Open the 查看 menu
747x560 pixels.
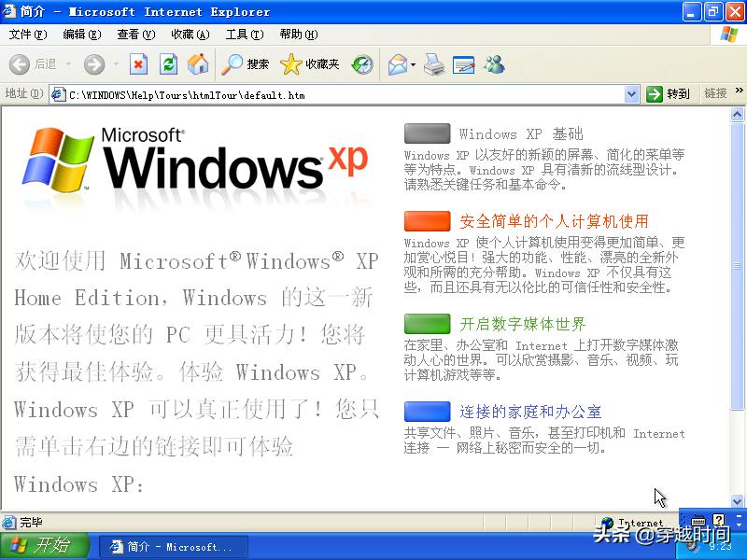coord(135,34)
